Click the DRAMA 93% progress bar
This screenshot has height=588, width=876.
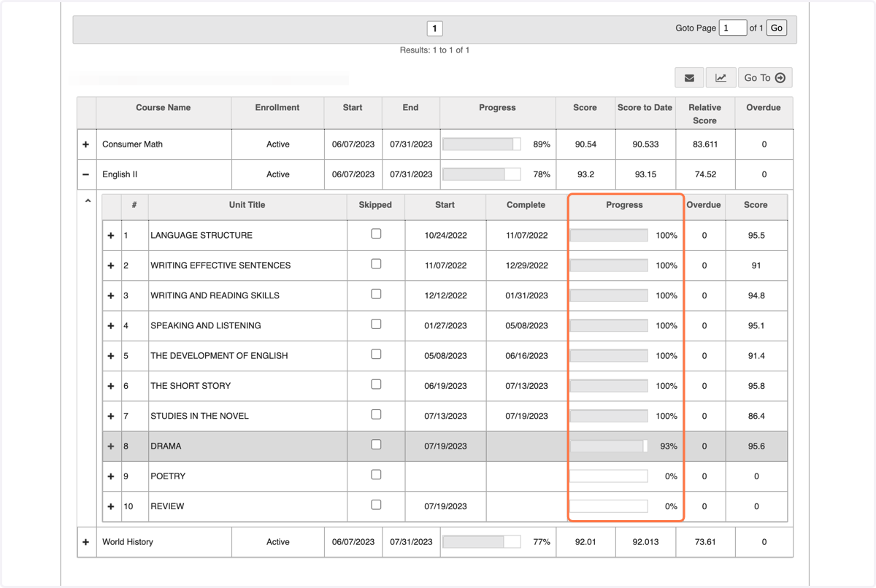pos(609,446)
